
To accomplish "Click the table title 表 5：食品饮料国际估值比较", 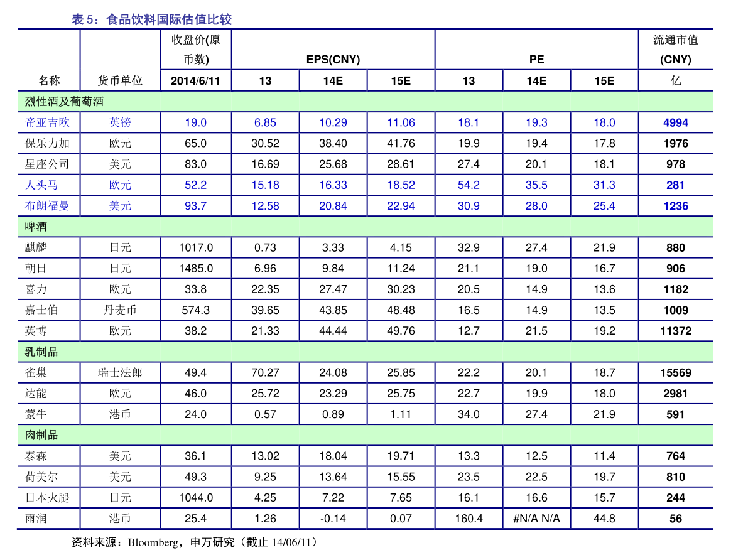I will pos(152,19).
